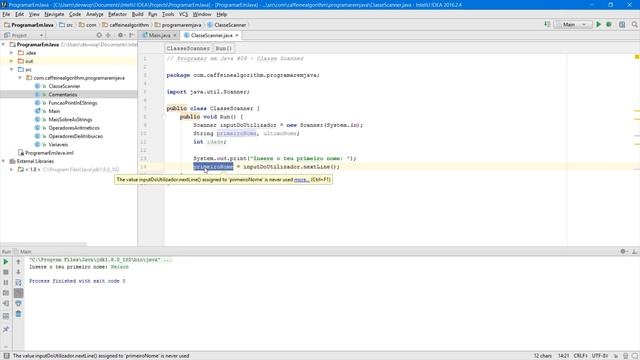This screenshot has width=640, height=360.
Task: Select OperadoresDeAtribuicao in project tree
Action: pyautogui.click(x=76, y=136)
